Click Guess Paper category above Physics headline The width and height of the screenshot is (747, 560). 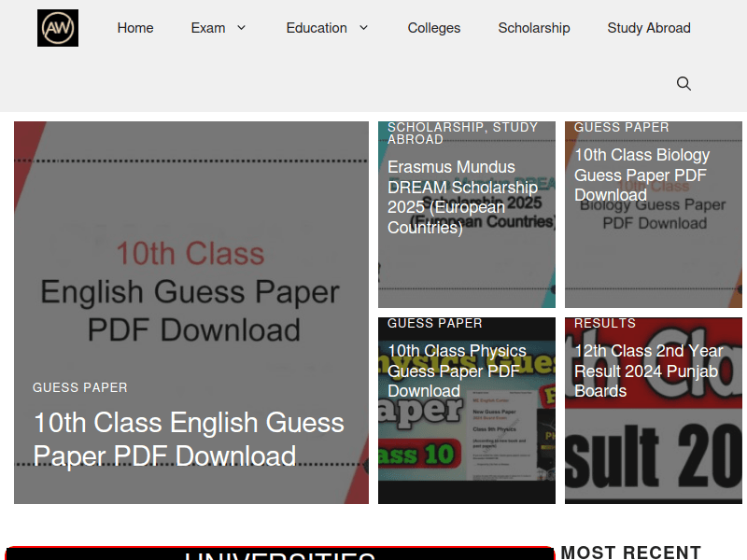(x=434, y=323)
